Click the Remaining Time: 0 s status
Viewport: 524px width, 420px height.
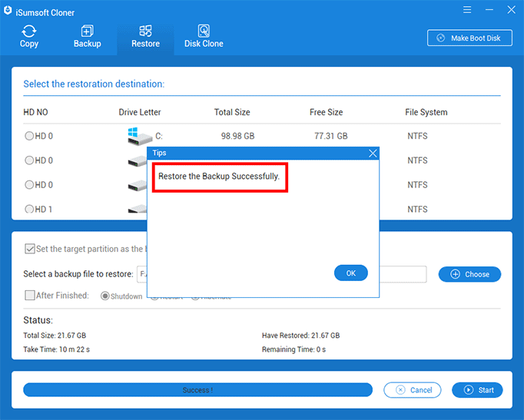(294, 349)
